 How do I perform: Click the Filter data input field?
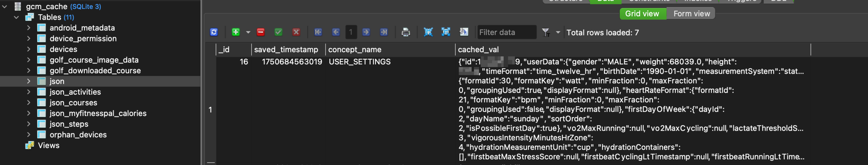click(x=506, y=32)
